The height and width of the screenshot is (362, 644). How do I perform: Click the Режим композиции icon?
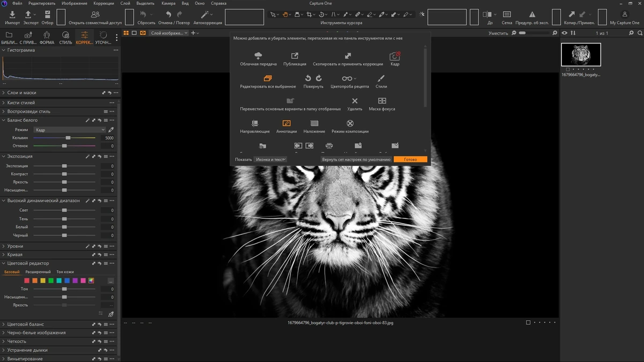pos(350,123)
